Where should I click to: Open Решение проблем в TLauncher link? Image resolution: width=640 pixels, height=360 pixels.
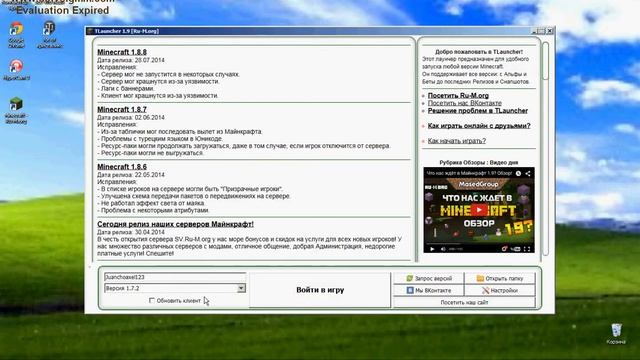click(x=478, y=111)
